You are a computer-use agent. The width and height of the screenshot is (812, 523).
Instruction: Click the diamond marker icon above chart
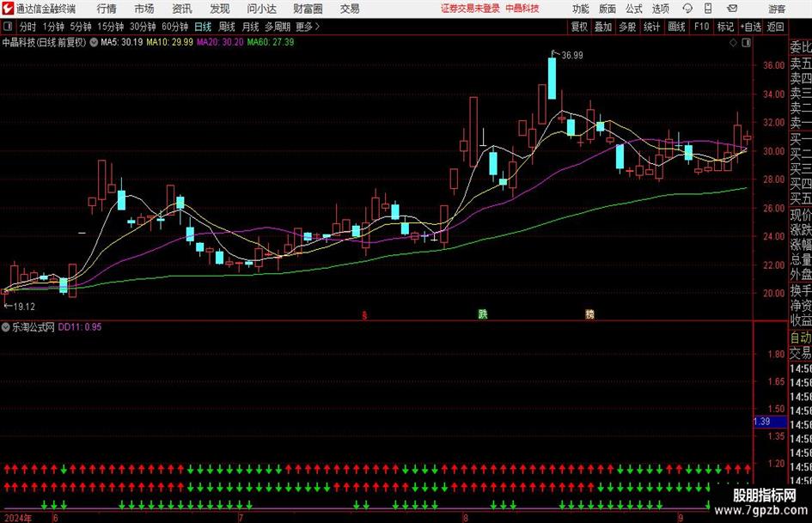733,42
